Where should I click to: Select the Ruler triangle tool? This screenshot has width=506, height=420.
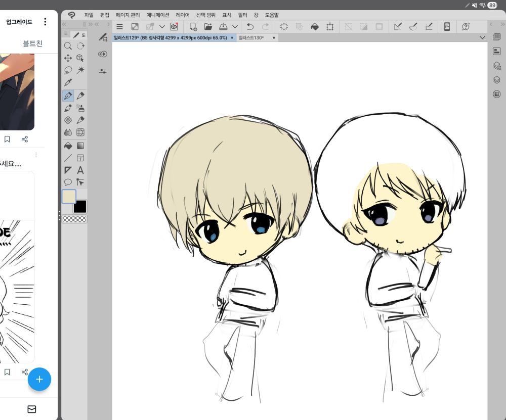[x=68, y=170]
